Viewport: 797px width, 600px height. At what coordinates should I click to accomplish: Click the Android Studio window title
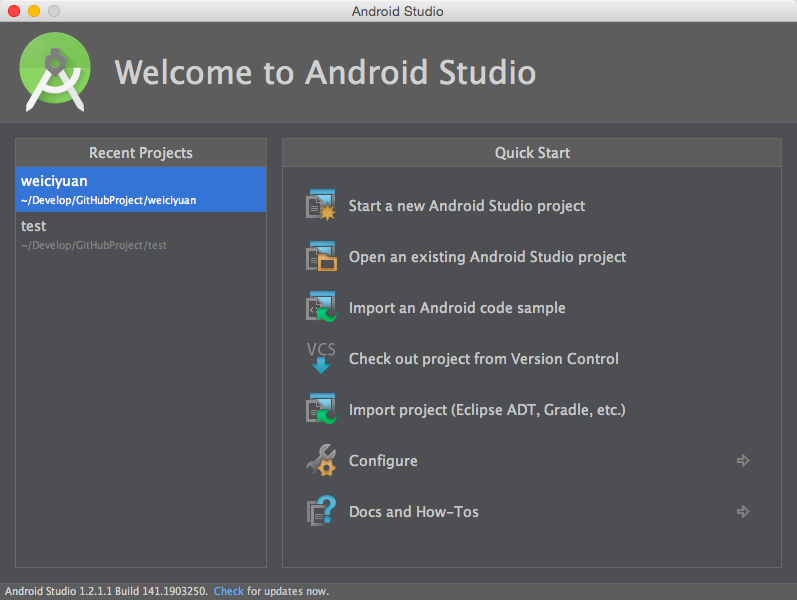397,11
